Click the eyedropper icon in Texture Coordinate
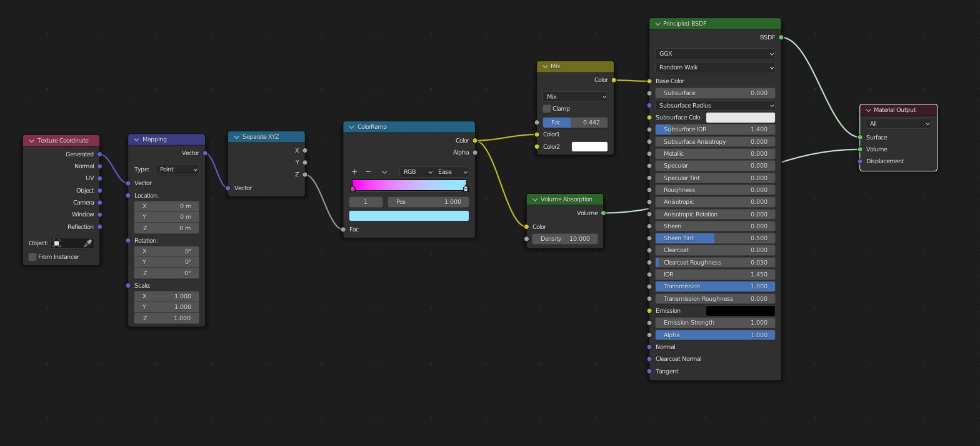The width and height of the screenshot is (980, 446). 88,243
